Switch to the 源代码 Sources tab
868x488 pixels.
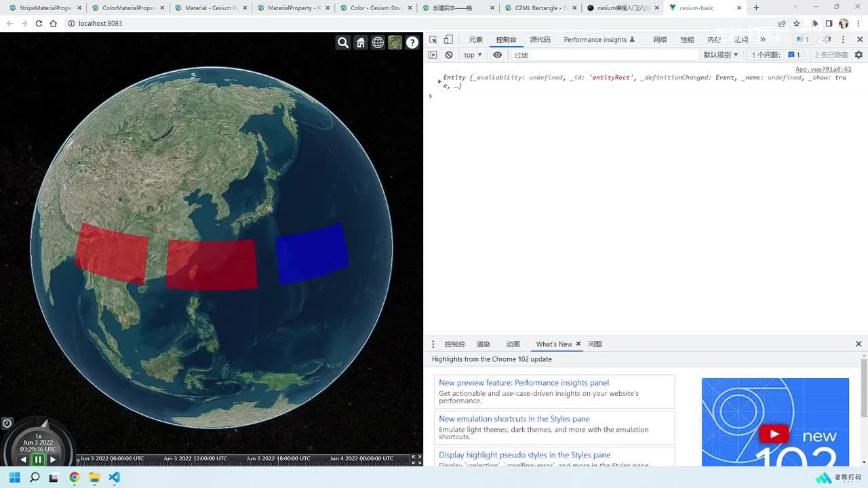540,40
